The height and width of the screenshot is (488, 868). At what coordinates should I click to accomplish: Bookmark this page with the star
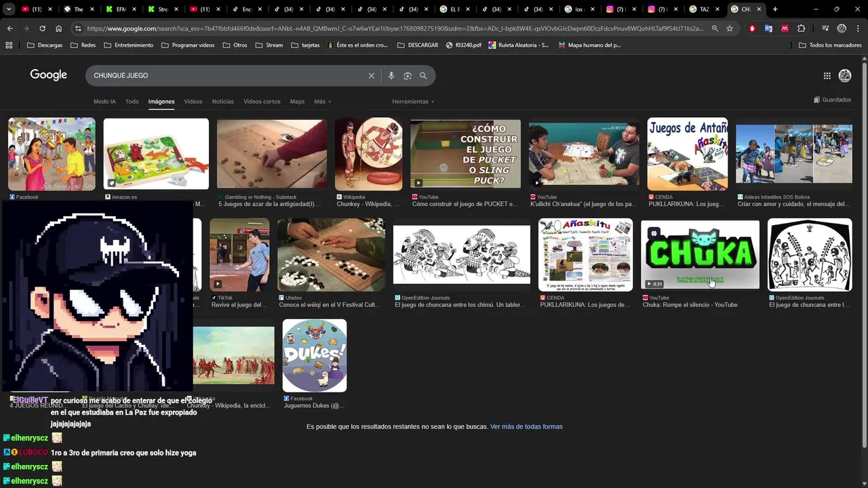click(730, 28)
